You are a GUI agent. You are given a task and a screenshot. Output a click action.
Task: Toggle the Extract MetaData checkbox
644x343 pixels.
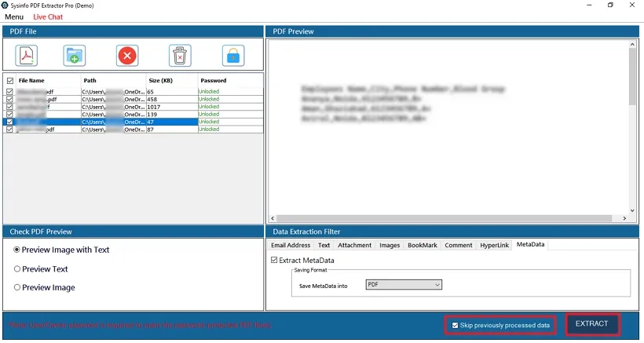pos(274,260)
